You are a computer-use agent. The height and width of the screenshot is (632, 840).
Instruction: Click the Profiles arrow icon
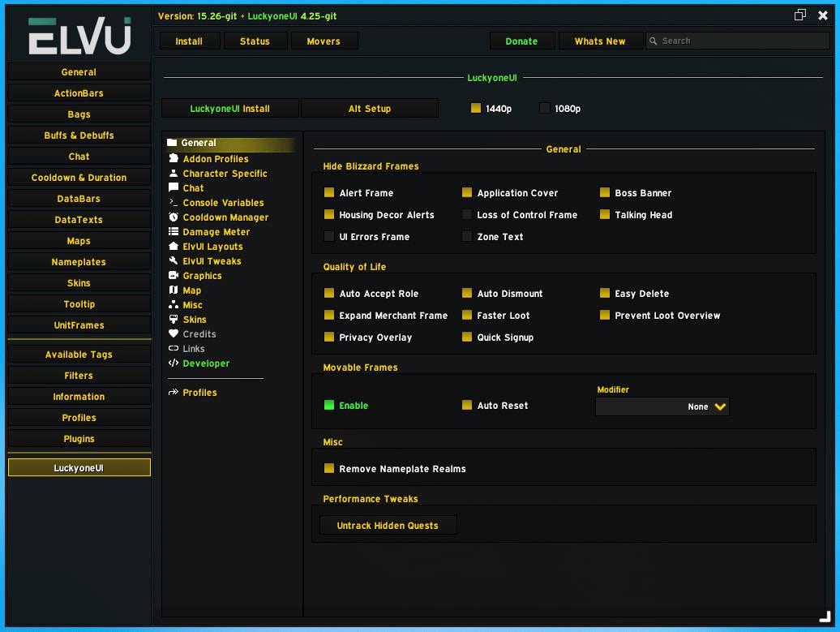[x=174, y=393]
